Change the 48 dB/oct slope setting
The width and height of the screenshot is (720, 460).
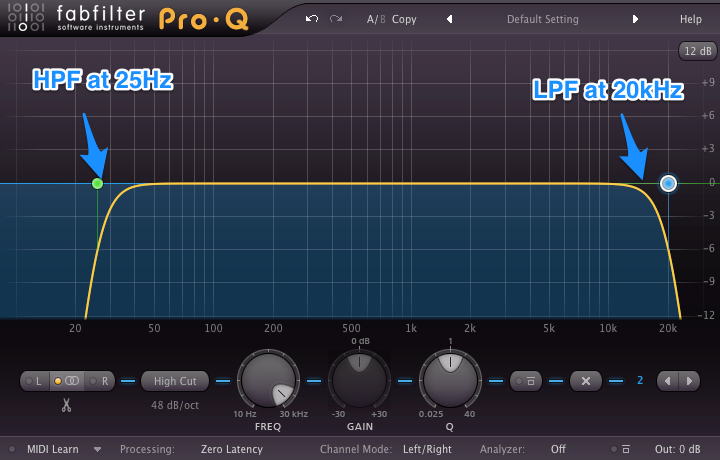tap(175, 405)
